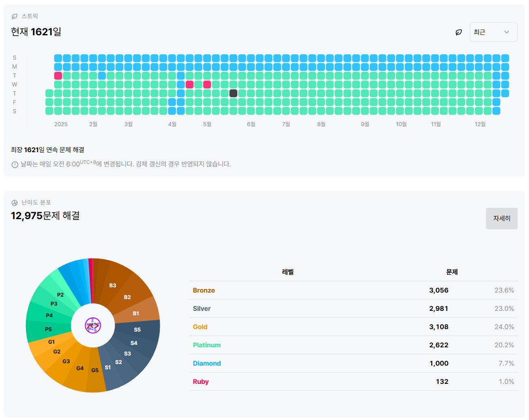Open the Platinum difficulty link

[207, 345]
